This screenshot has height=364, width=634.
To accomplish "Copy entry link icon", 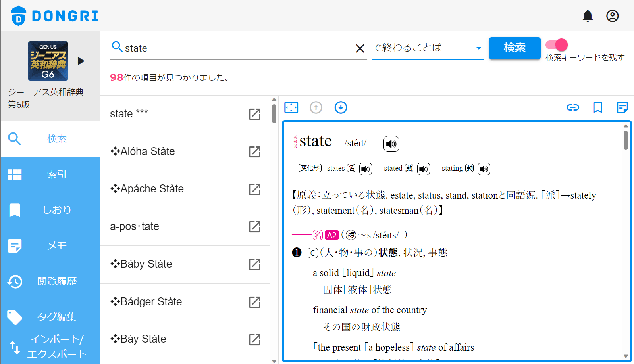I will coord(573,107).
